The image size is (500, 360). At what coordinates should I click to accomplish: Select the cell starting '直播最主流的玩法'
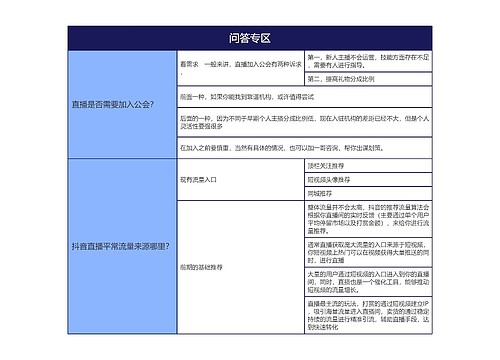pos(368,315)
